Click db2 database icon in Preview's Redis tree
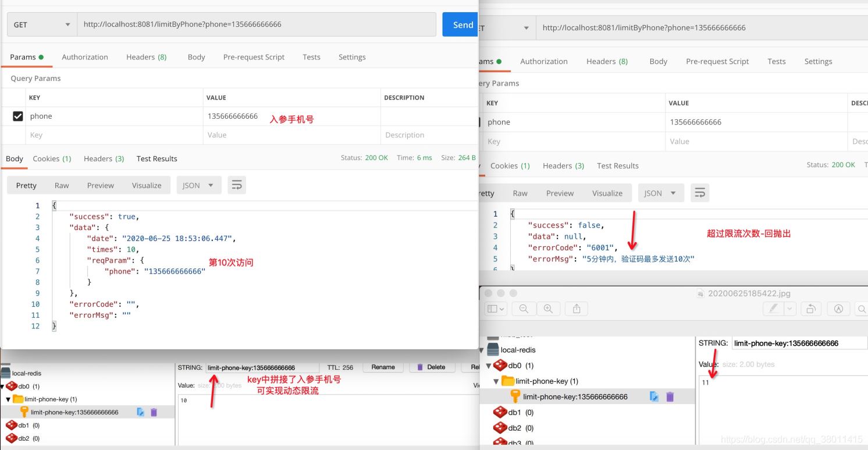868x450 pixels. (500, 428)
